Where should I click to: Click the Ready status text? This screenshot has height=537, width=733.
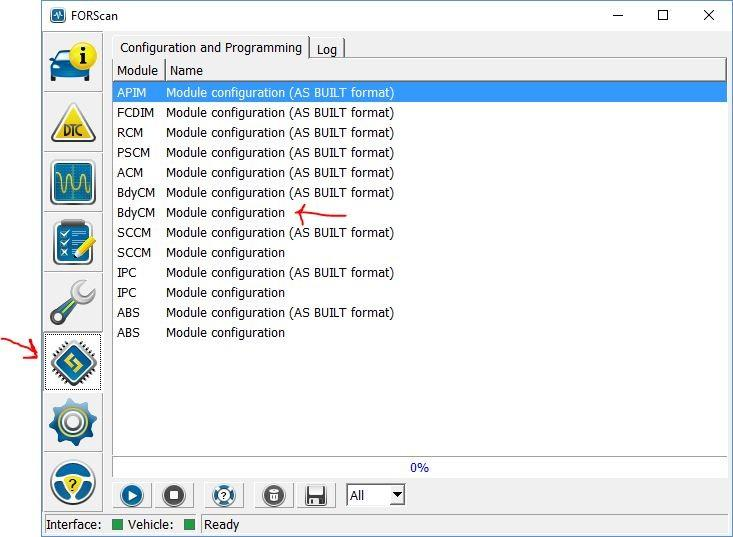tap(221, 524)
